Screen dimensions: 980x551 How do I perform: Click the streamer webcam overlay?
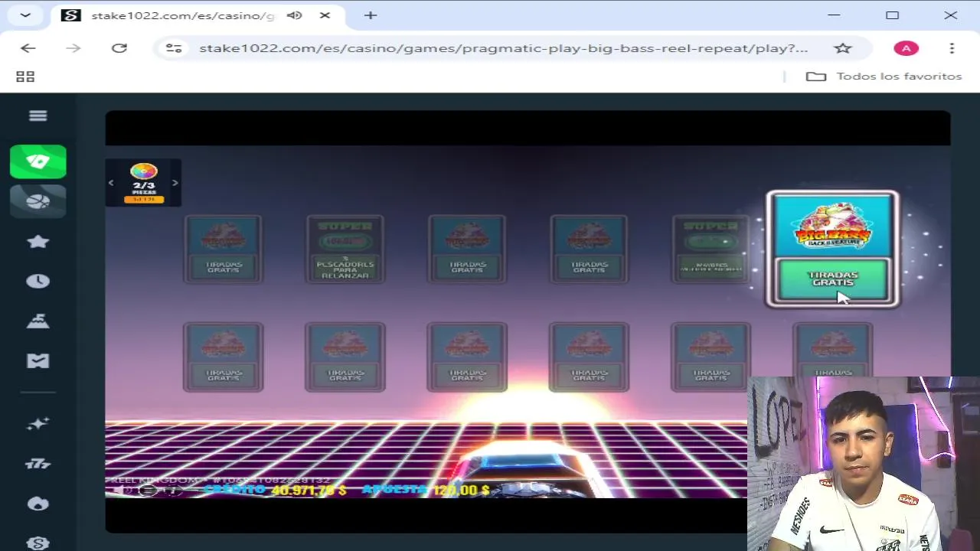[x=864, y=463]
